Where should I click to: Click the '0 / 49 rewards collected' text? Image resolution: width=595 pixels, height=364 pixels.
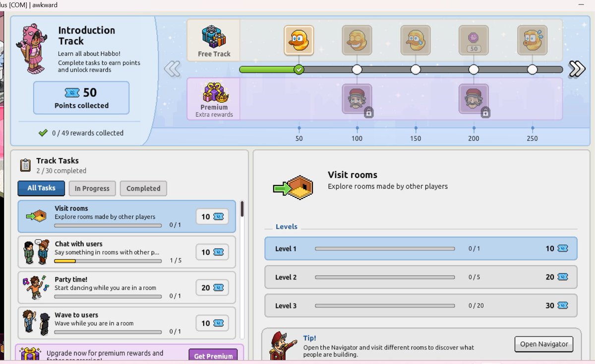[x=88, y=133]
